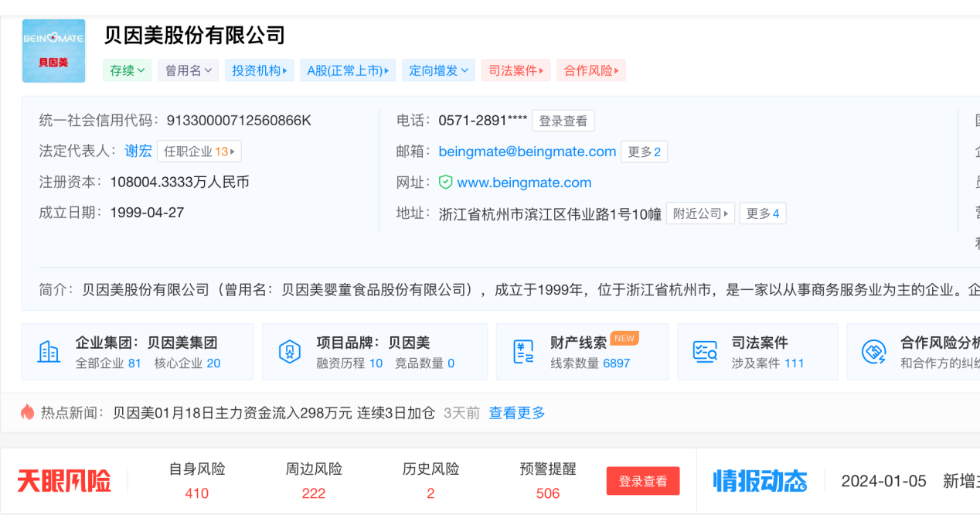Expand the 定向增发 dropdown tag
Screen dimensions: 980x515
tap(438, 70)
